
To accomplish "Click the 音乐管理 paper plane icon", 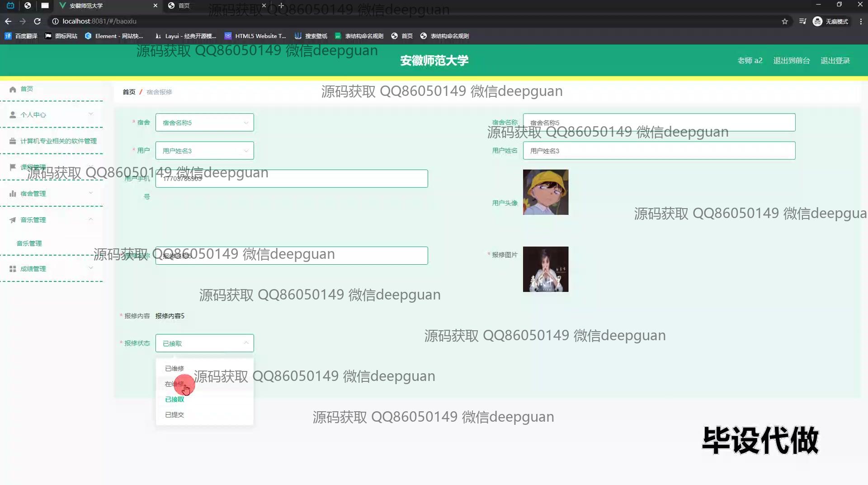I will pos(13,220).
